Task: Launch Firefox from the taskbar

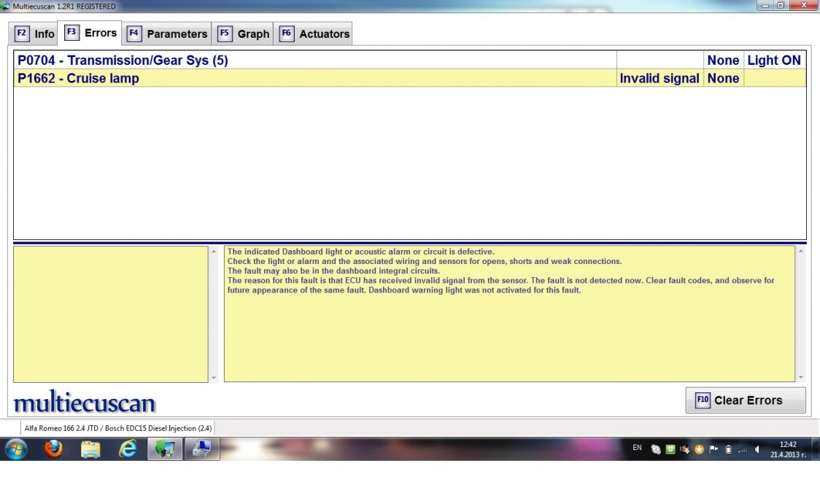Action: (53, 449)
